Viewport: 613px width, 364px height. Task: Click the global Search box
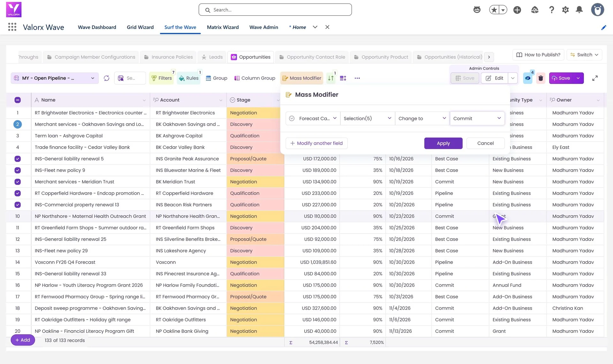click(275, 10)
